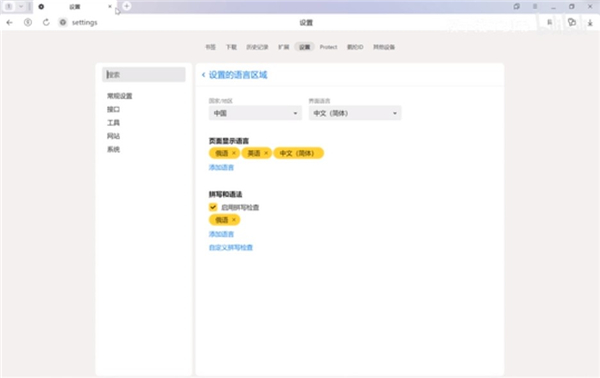The width and height of the screenshot is (600, 378).
Task: Click the settings search input field
Action: [144, 75]
